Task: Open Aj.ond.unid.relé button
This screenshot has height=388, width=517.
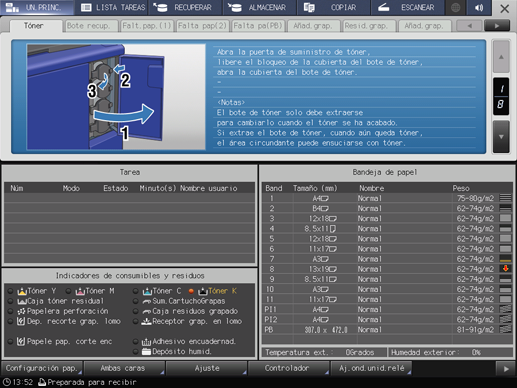Action: tap(371, 368)
